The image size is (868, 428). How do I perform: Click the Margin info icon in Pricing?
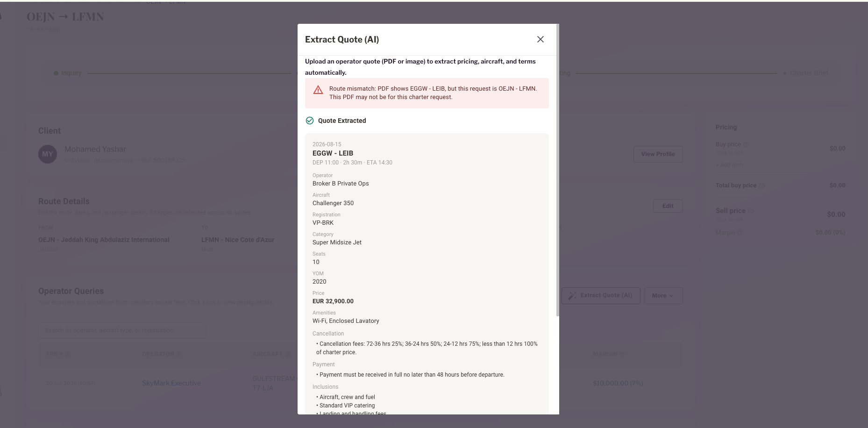(x=740, y=233)
